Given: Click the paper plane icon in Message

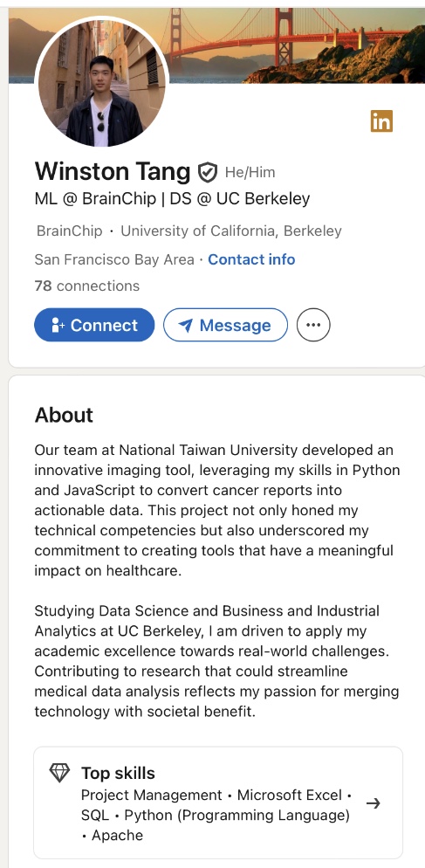Looking at the screenshot, I should pos(187,326).
